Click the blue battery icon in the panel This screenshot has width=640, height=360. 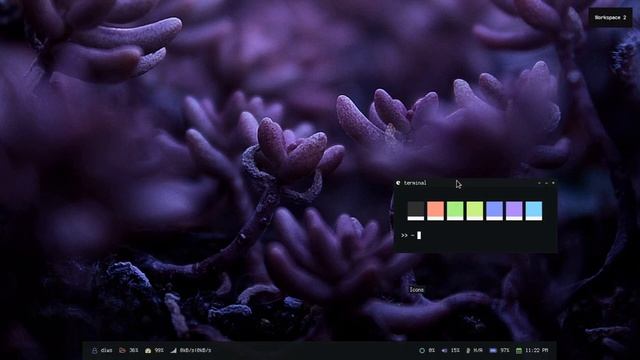[x=493, y=350]
